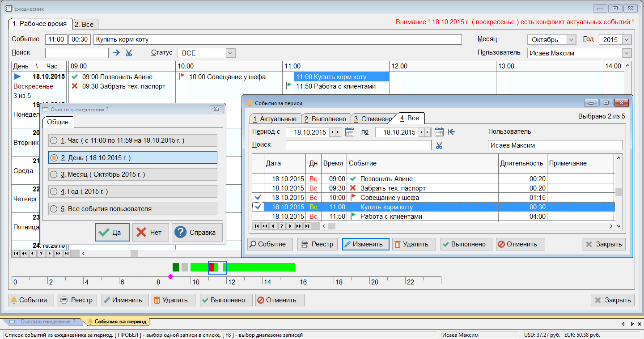
Task: Choose radio option 5. Все события пользователя
Action: tap(54, 209)
